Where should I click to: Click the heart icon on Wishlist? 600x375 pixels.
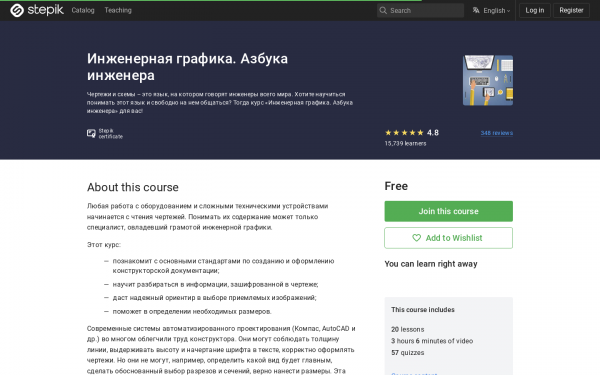click(x=417, y=238)
